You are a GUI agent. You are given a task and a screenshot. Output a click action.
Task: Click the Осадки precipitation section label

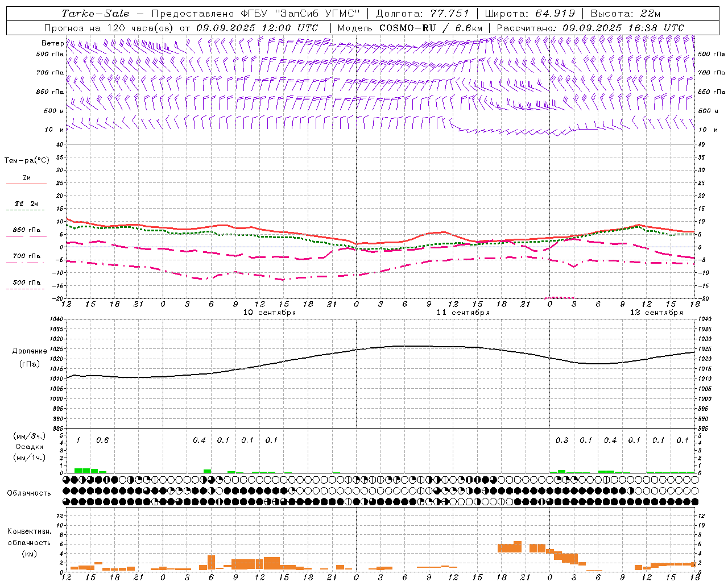point(30,447)
